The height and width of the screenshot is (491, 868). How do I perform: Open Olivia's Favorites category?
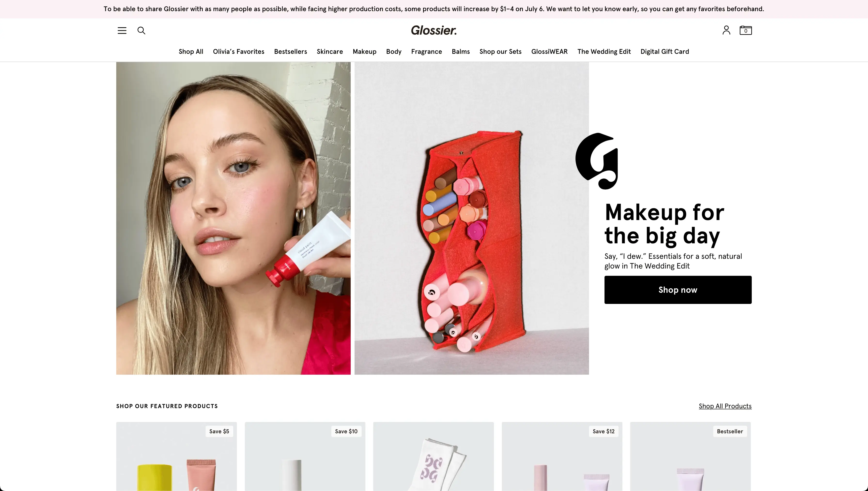239,52
